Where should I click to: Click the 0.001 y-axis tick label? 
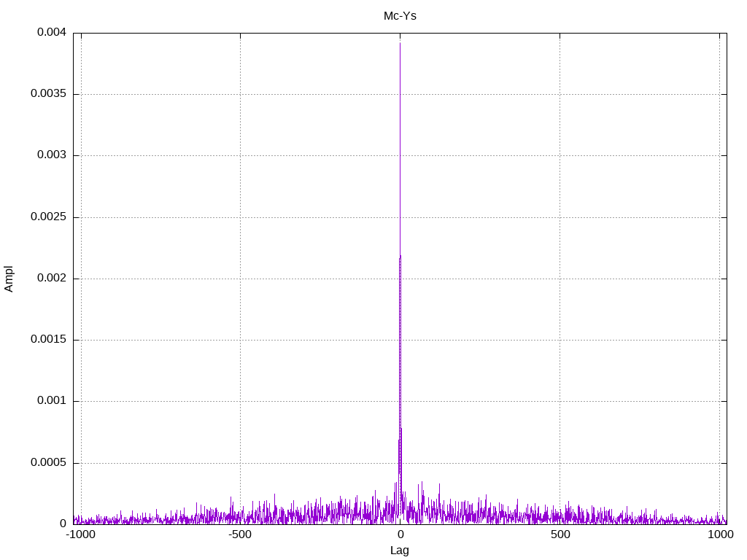52,400
